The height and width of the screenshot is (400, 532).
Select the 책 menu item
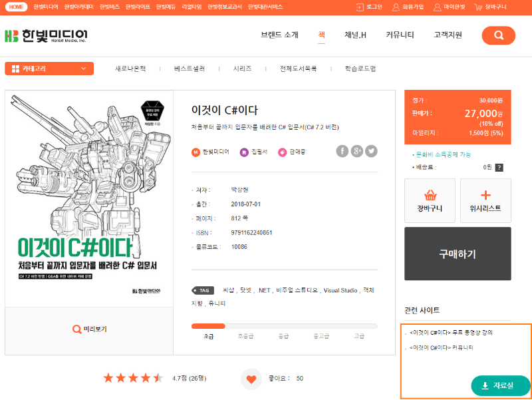coord(322,35)
